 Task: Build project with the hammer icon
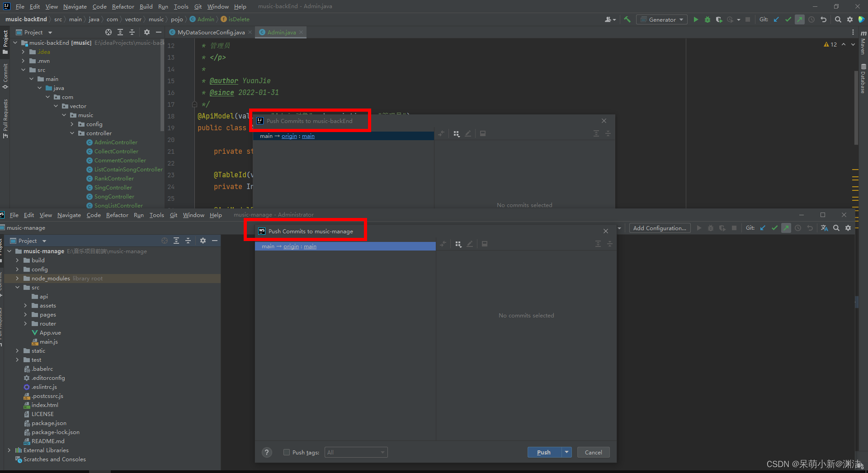(627, 19)
